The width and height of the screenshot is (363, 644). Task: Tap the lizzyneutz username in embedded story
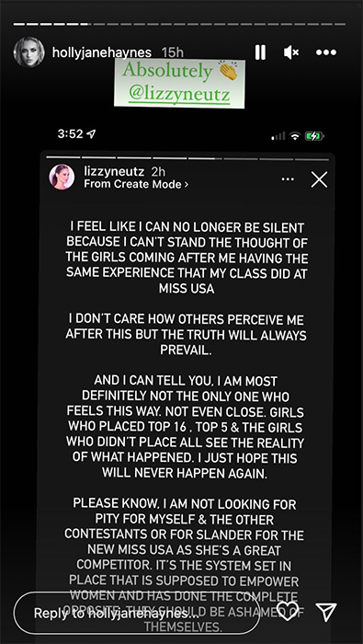115,172
